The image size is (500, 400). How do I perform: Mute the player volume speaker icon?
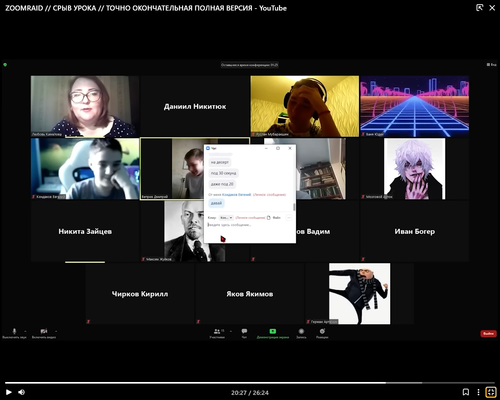pos(22,392)
